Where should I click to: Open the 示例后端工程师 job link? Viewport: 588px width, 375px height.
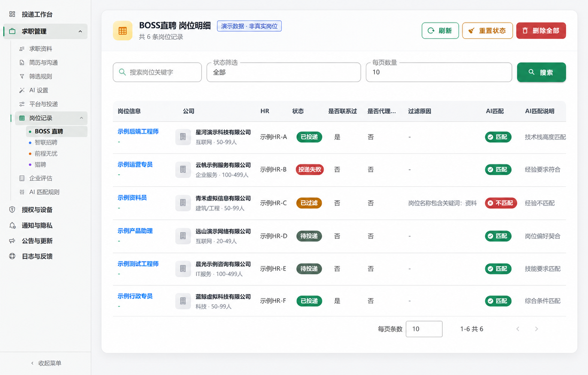138,131
